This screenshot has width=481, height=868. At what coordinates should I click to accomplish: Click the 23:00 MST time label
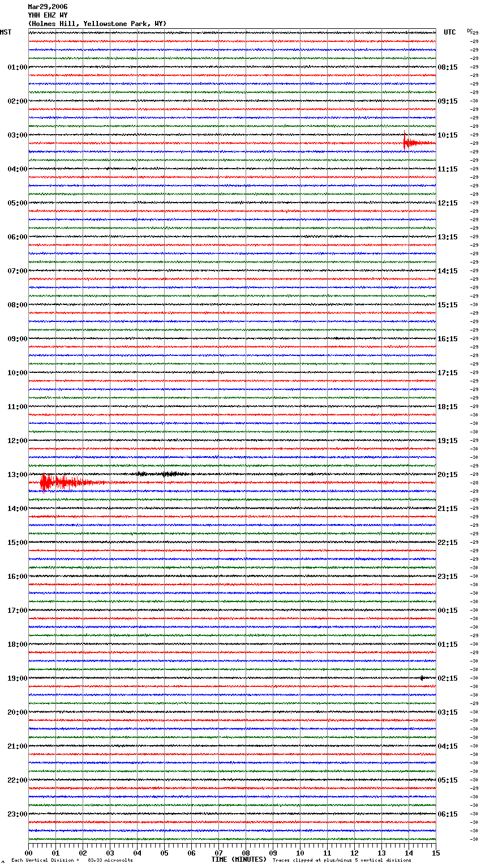click(18, 814)
